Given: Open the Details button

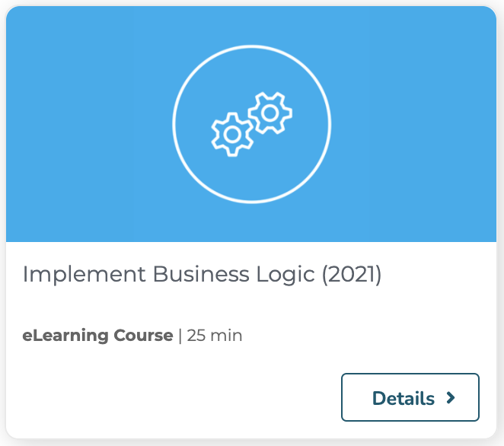Looking at the screenshot, I should (410, 397).
